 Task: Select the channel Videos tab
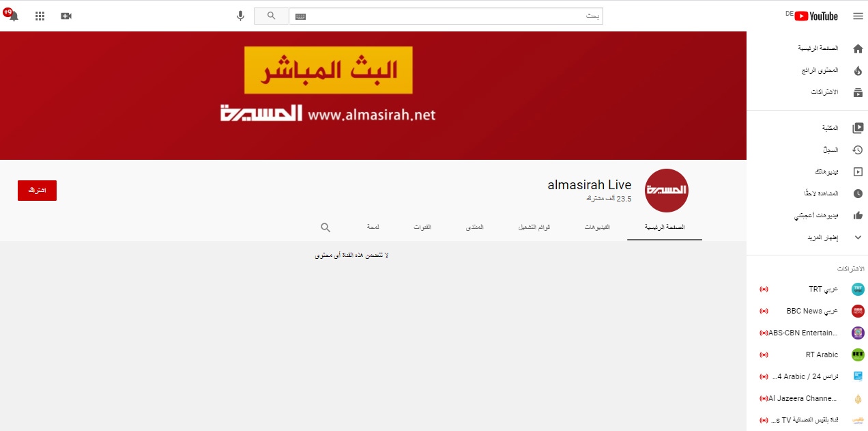click(x=597, y=227)
